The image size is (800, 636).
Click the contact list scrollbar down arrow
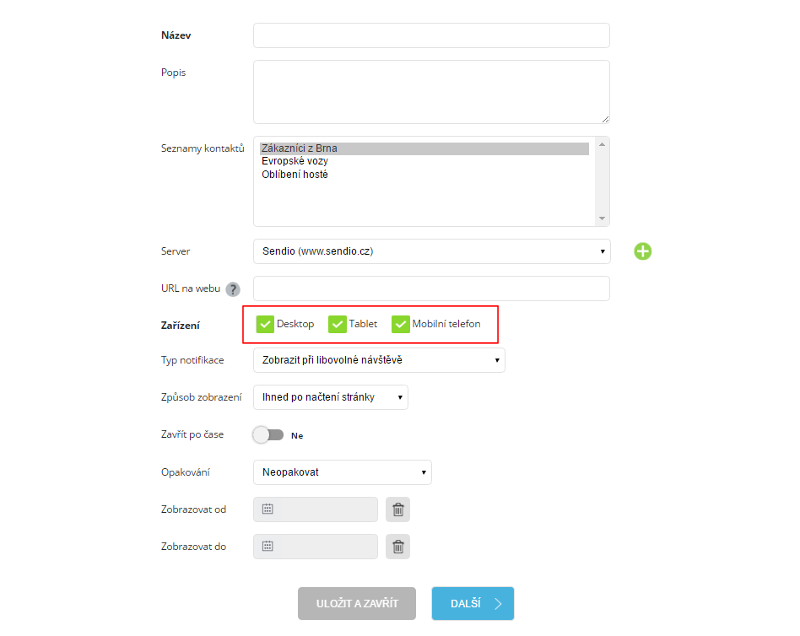(602, 218)
